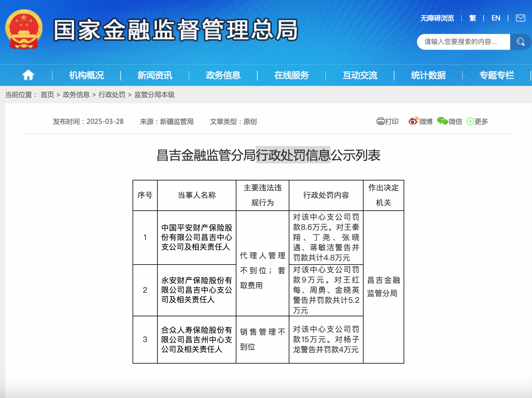The height and width of the screenshot is (398, 532).
Task: Switch language to EN
Action: [496, 18]
